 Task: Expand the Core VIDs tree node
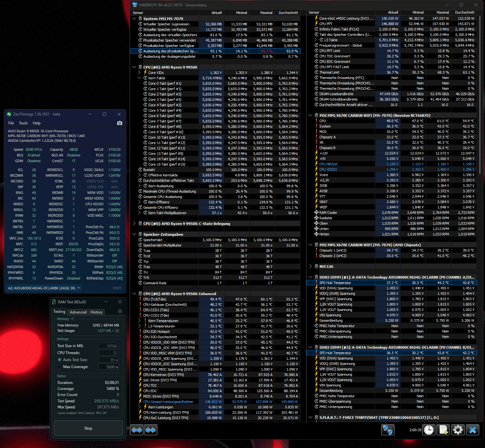pos(139,73)
